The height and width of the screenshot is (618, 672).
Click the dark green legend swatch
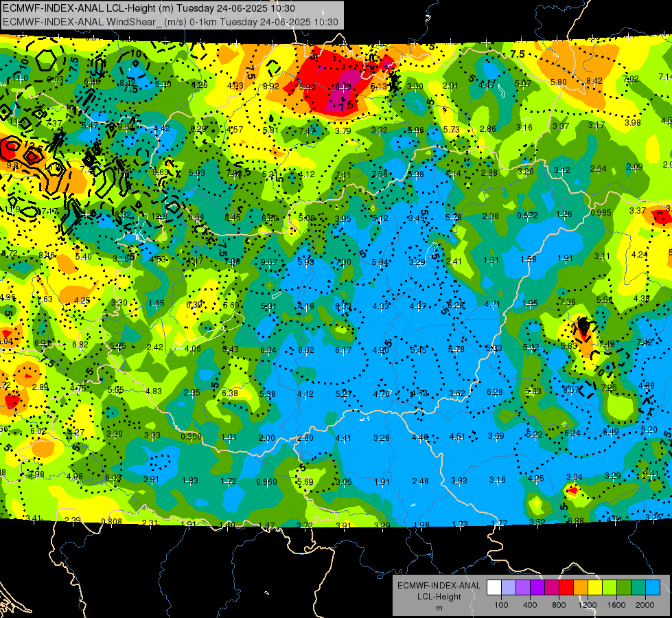coord(623,588)
